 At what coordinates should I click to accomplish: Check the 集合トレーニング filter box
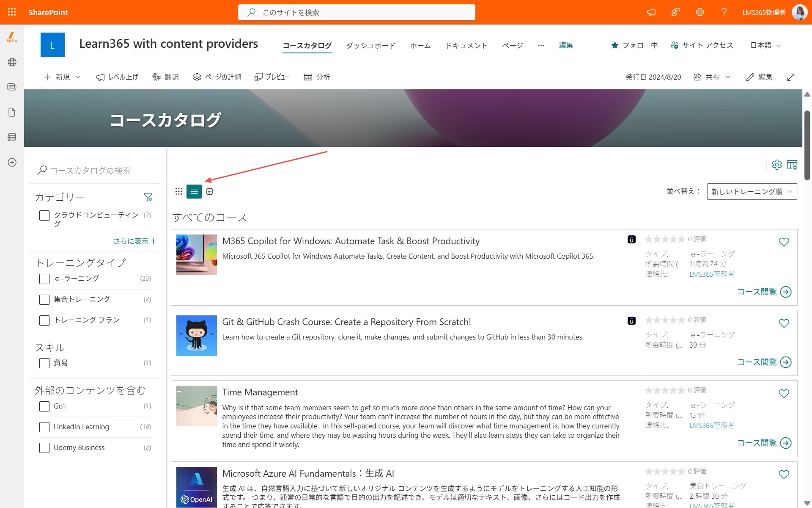coord(44,300)
